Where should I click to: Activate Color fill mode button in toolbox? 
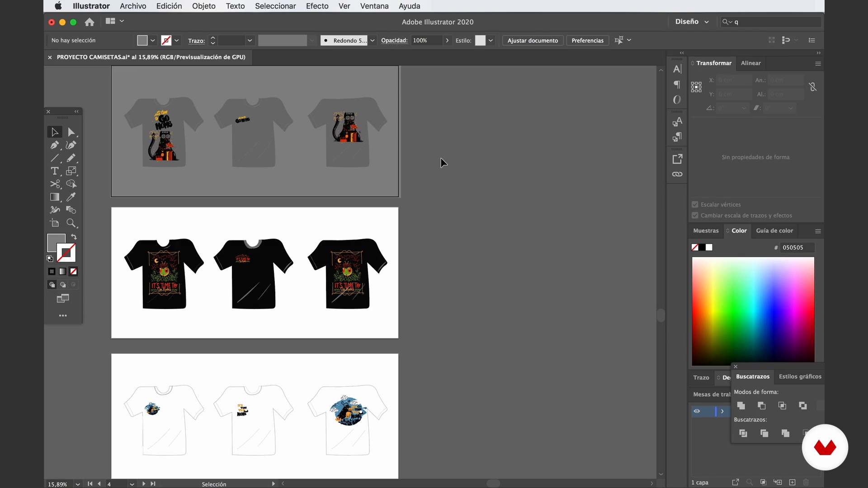click(52, 272)
